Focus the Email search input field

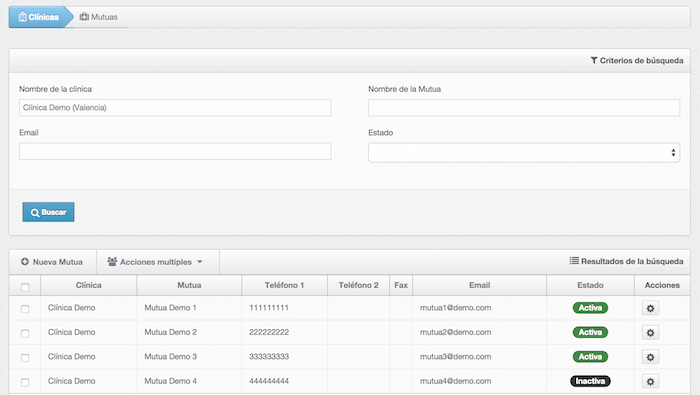point(175,151)
